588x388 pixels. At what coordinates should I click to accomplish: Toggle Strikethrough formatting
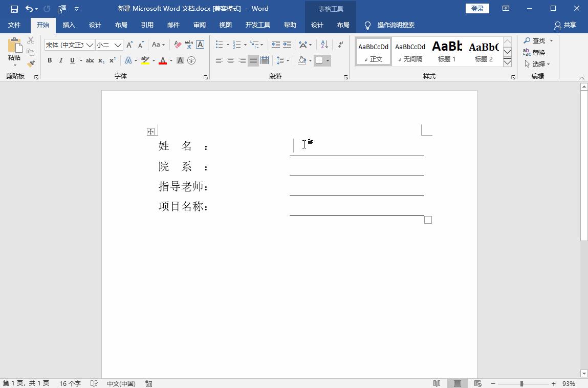pyautogui.click(x=90, y=60)
